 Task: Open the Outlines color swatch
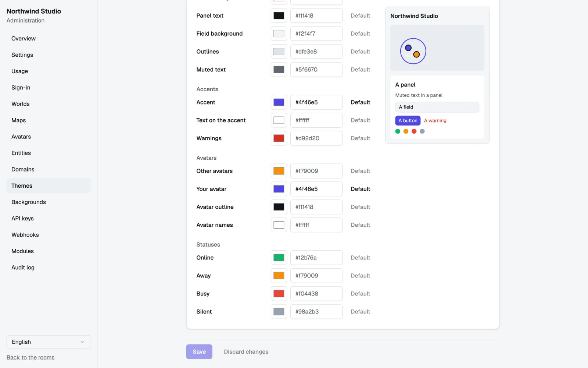point(279,52)
